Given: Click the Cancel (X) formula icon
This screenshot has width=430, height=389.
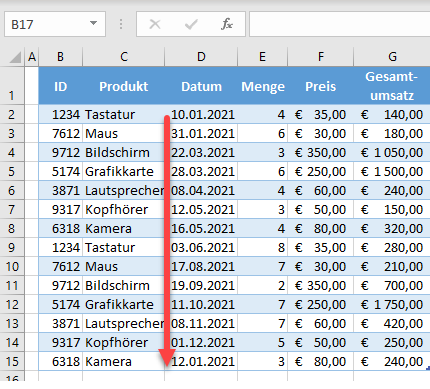Looking at the screenshot, I should tap(155, 24).
